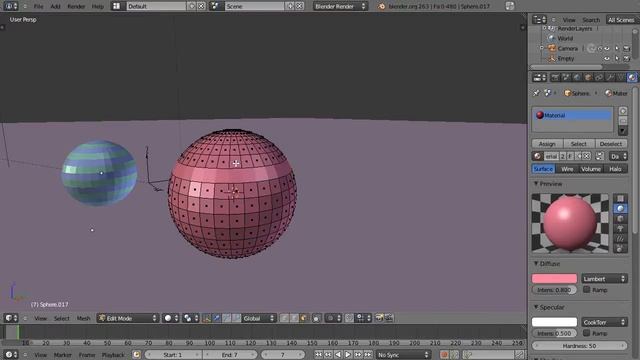Open the Mesh menu in 3D view header

pos(84,318)
